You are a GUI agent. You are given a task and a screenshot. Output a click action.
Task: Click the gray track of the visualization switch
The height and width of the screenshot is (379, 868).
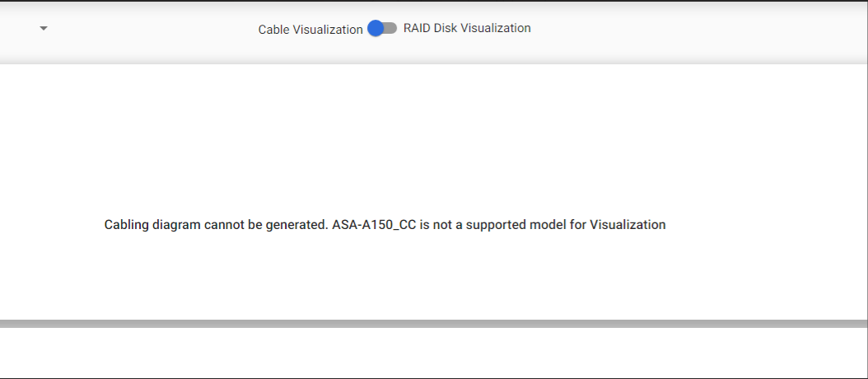click(391, 28)
